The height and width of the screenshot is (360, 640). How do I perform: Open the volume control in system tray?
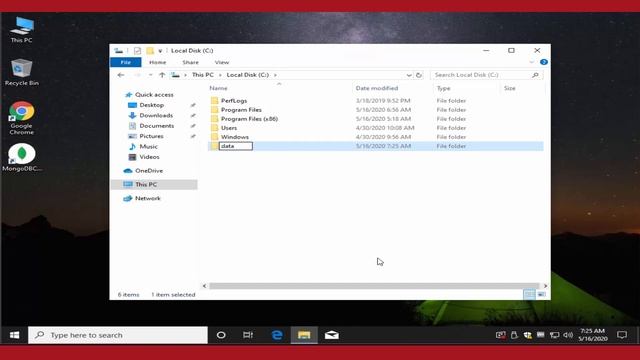(x=568, y=335)
